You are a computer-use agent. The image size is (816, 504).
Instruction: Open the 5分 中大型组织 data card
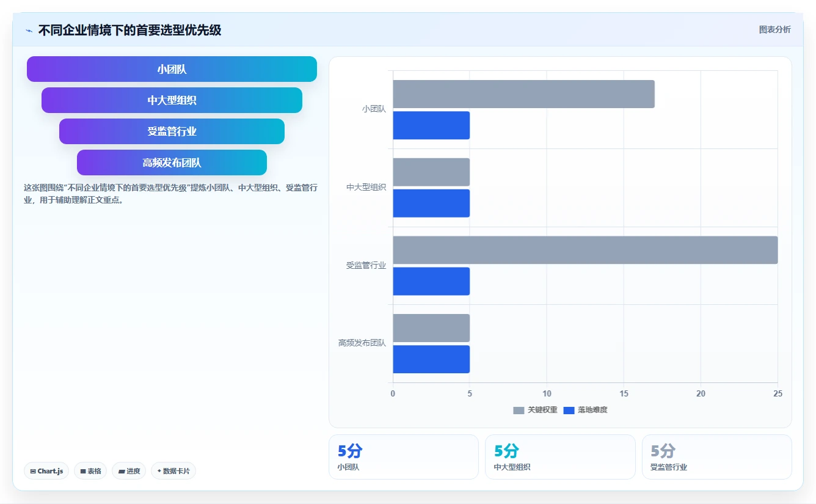(560, 457)
